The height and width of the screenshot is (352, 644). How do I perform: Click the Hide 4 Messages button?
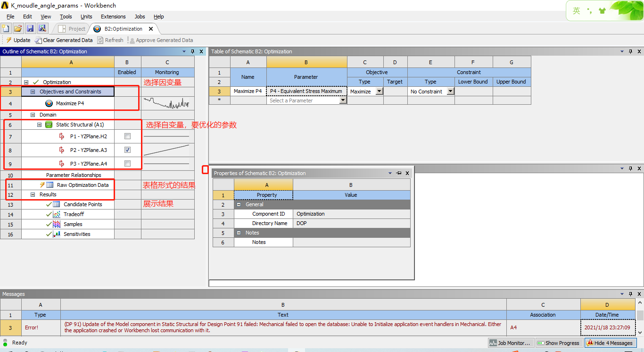click(611, 343)
